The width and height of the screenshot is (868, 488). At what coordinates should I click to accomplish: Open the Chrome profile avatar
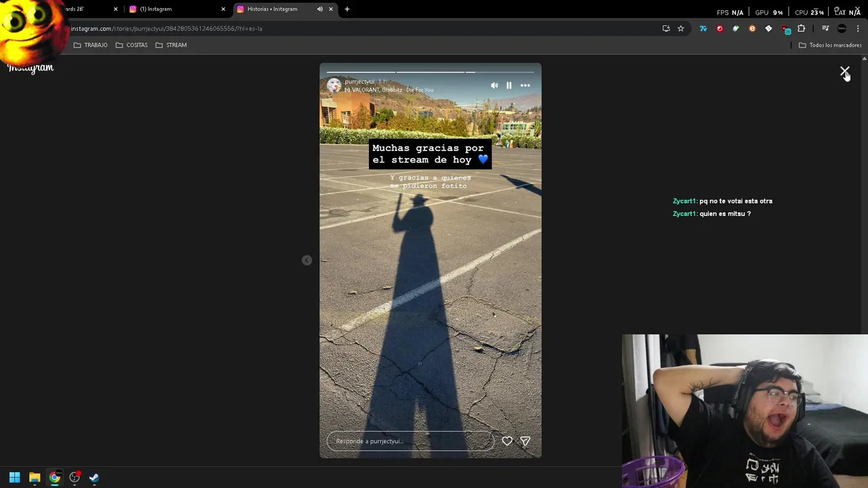(x=842, y=28)
